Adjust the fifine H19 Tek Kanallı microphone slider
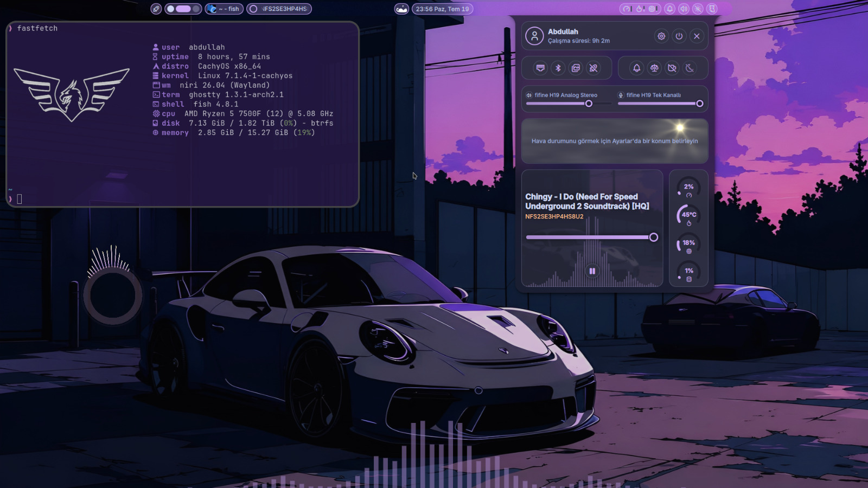 661,104
